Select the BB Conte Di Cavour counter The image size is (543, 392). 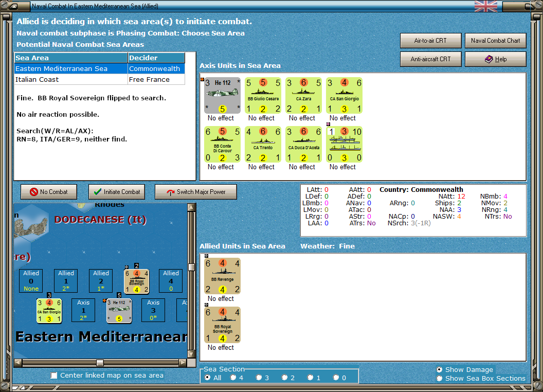[x=222, y=144]
